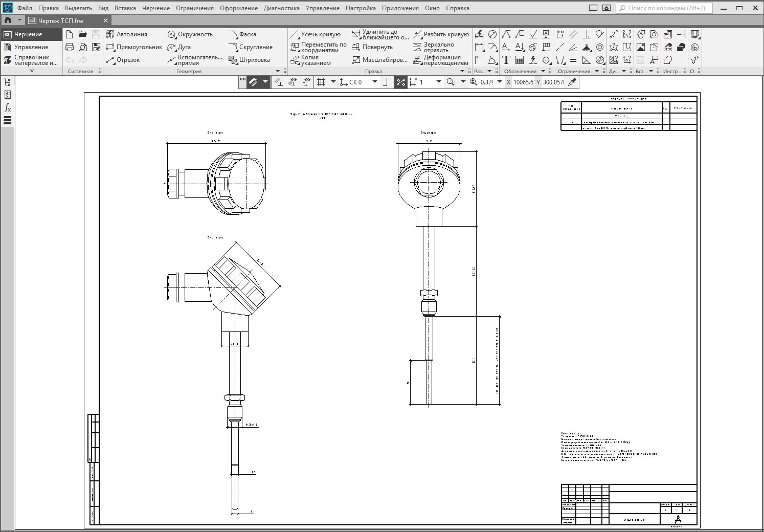Select the text annotation tool in Обозначения

point(506,60)
